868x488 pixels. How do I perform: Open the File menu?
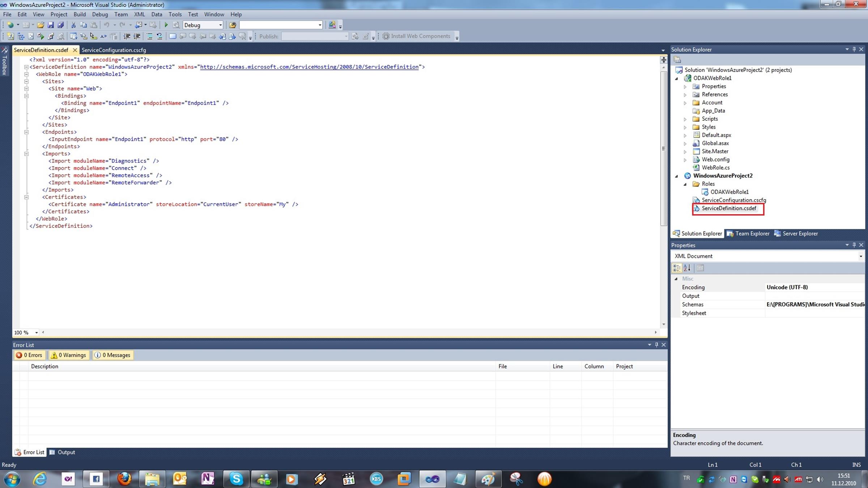click(x=7, y=14)
